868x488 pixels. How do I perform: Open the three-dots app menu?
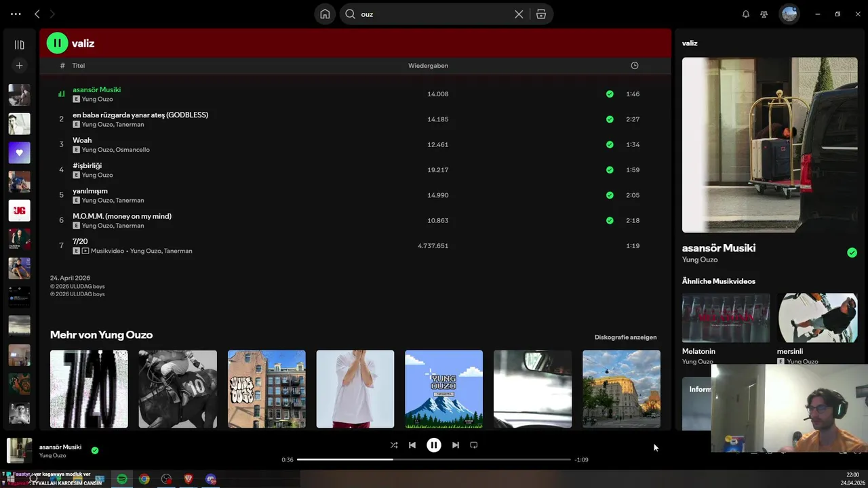pyautogui.click(x=16, y=14)
